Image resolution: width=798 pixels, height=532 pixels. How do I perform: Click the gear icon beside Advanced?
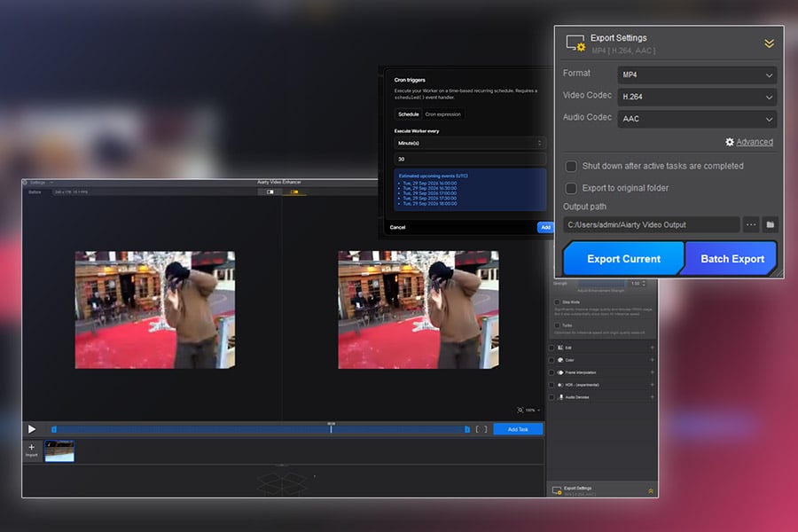tap(730, 142)
